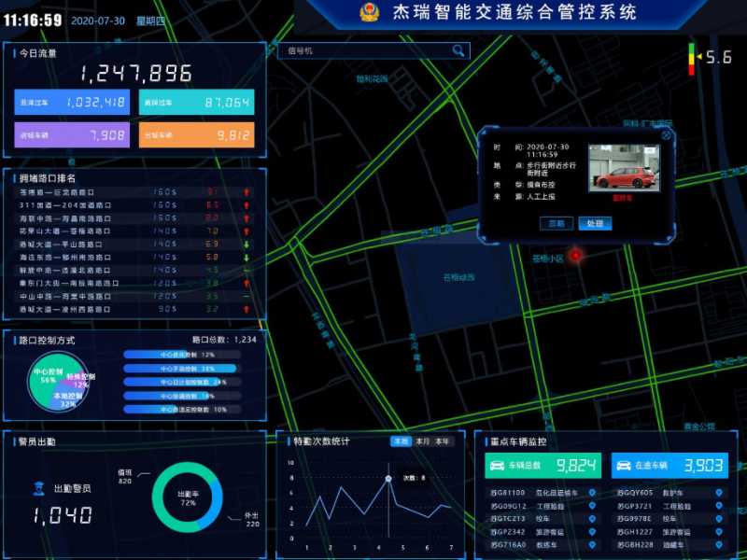Click location pin for 苏G81100 vehicle
The image size is (747, 560).
(x=591, y=492)
